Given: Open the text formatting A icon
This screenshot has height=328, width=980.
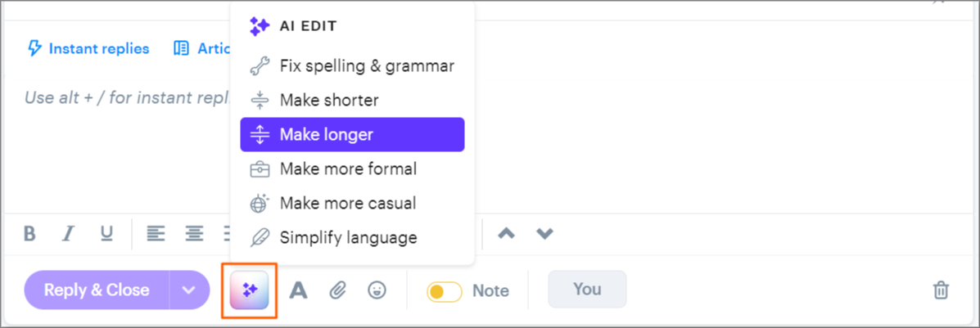Looking at the screenshot, I should 298,290.
